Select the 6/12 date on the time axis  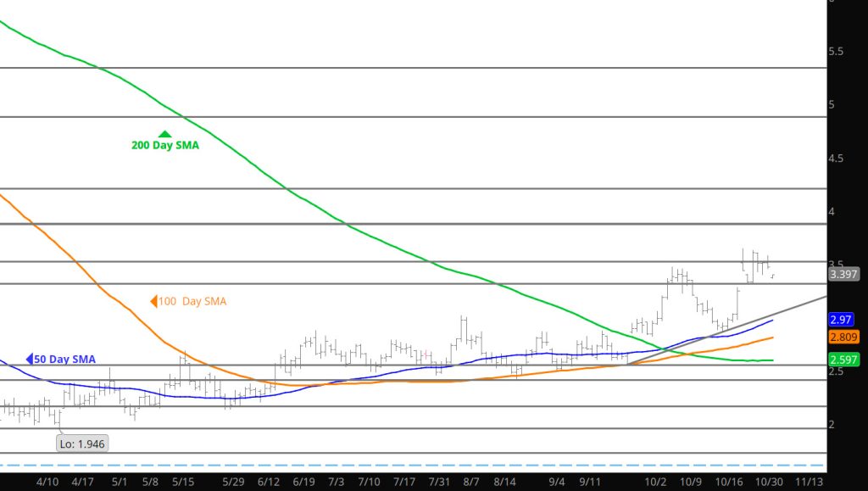(x=268, y=481)
